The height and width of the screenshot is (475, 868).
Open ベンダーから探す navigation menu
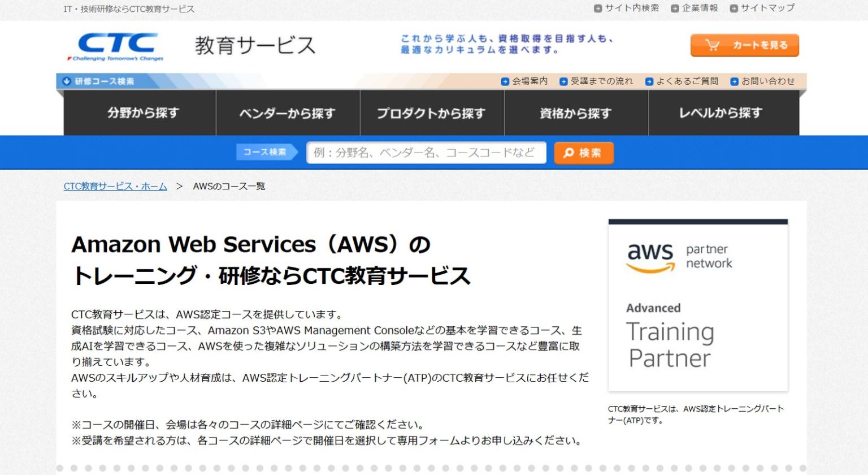[x=288, y=113]
